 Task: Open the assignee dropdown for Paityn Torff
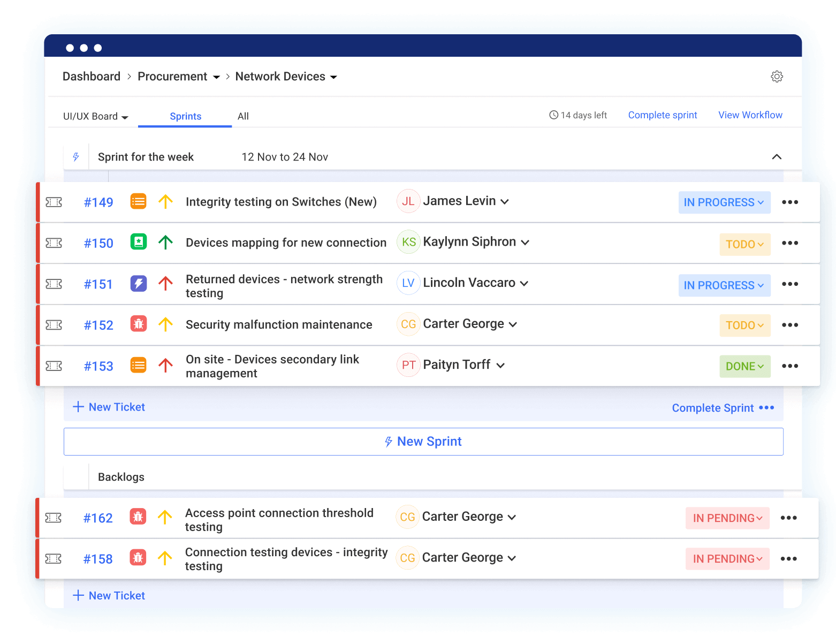tap(500, 366)
